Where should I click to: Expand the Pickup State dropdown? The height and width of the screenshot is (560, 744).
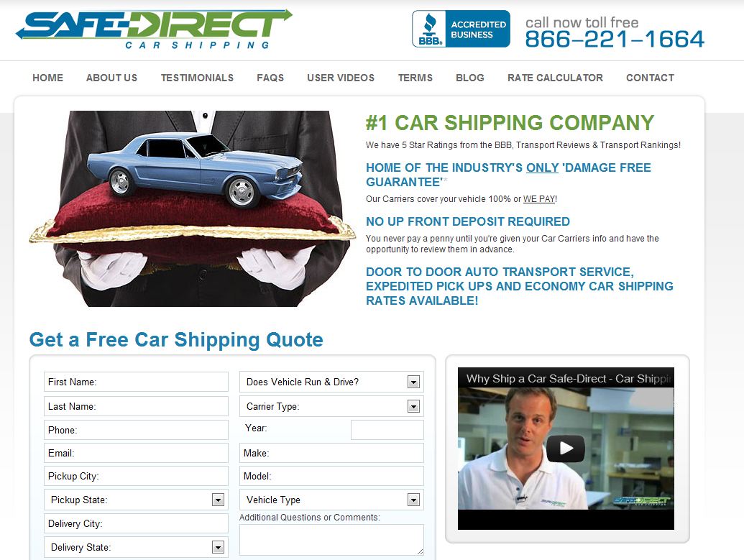tap(136, 500)
